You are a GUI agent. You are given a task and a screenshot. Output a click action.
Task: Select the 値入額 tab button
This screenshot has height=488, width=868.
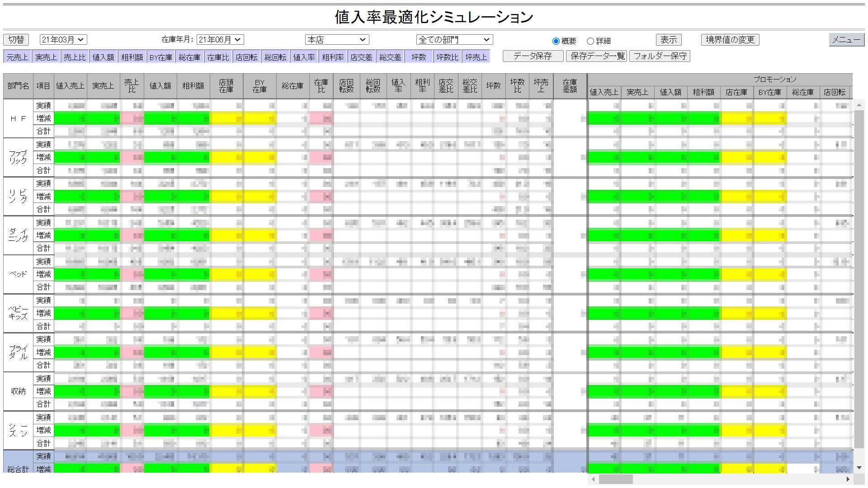[x=104, y=57]
